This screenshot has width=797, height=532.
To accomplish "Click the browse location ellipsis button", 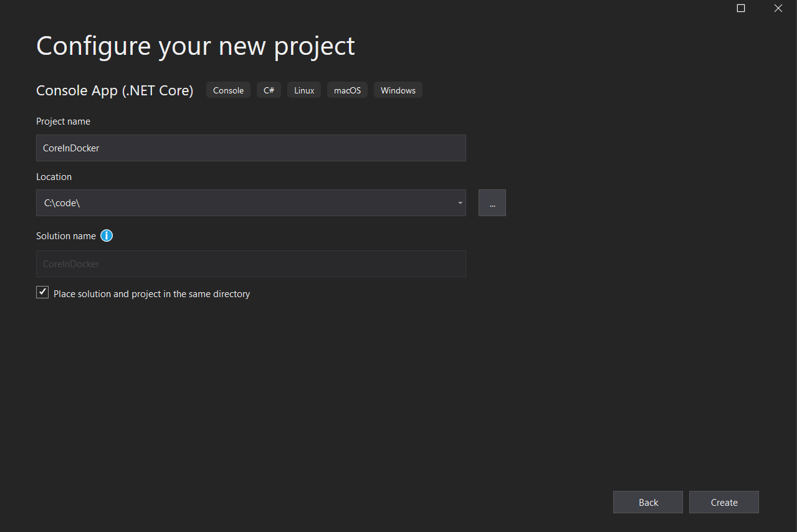I will pos(492,203).
